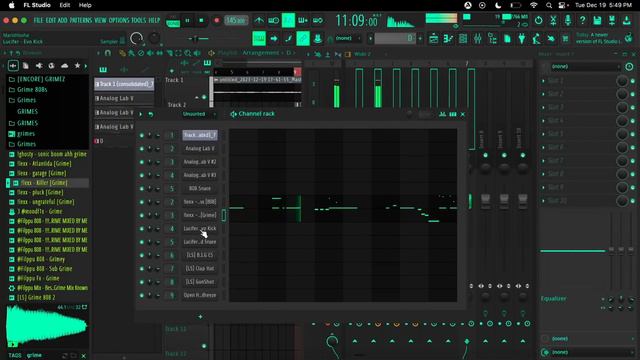Open macOS Spotlight search icon
This screenshot has height=360, width=640.
tap(549, 5)
